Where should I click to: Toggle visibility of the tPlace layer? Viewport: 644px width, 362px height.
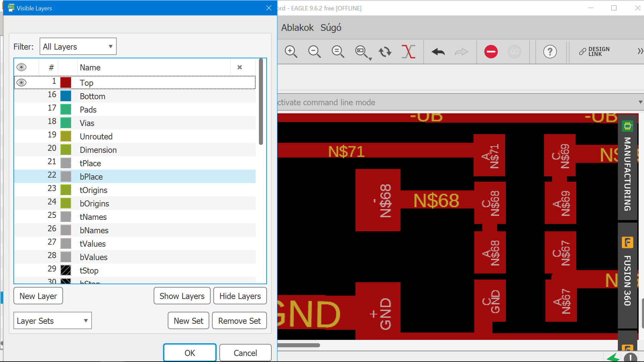[21, 163]
